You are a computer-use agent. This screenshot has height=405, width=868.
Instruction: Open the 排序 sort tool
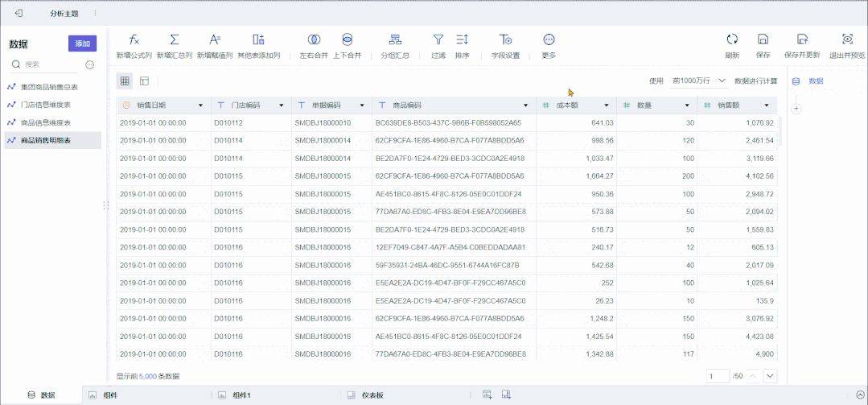[x=463, y=47]
